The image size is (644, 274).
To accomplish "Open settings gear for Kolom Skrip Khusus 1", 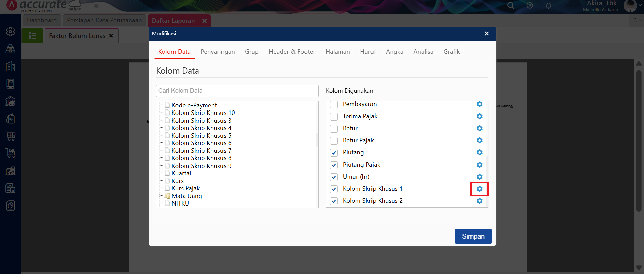I will pos(479,189).
